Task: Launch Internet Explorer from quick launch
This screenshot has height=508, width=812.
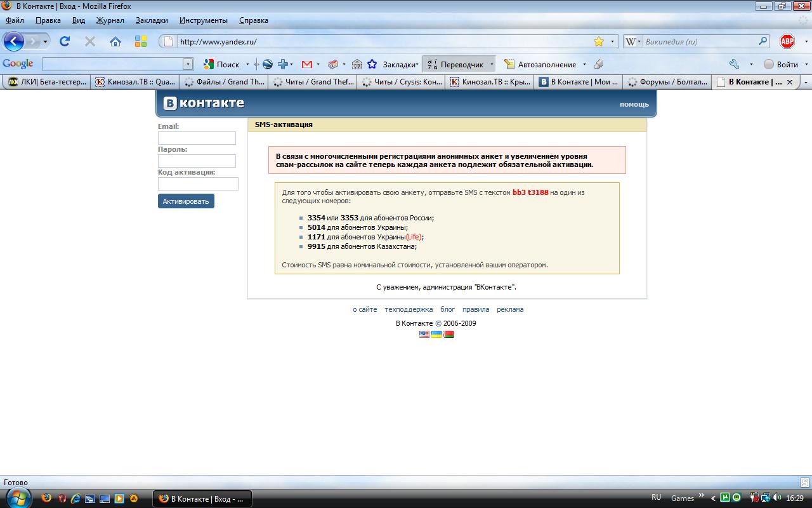Action: click(x=75, y=498)
